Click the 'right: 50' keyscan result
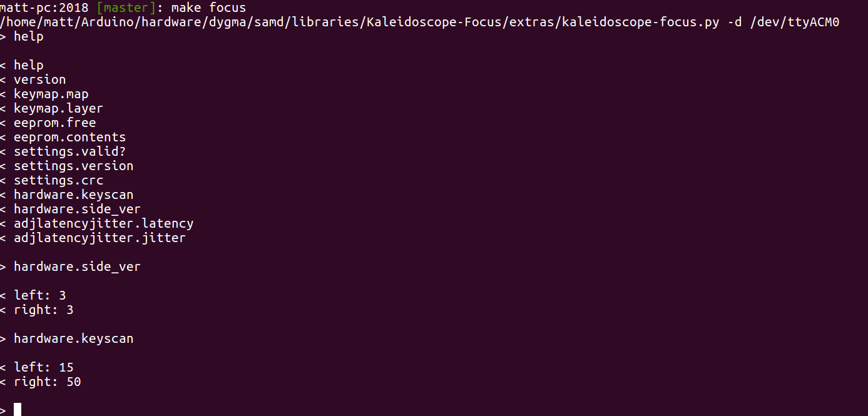 coord(47,382)
